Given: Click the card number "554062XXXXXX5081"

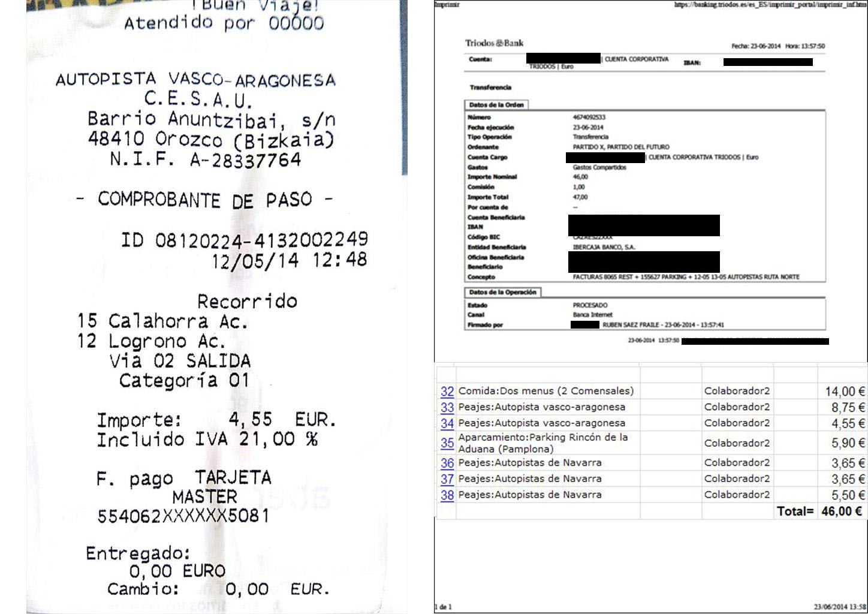Looking at the screenshot, I should (x=183, y=516).
